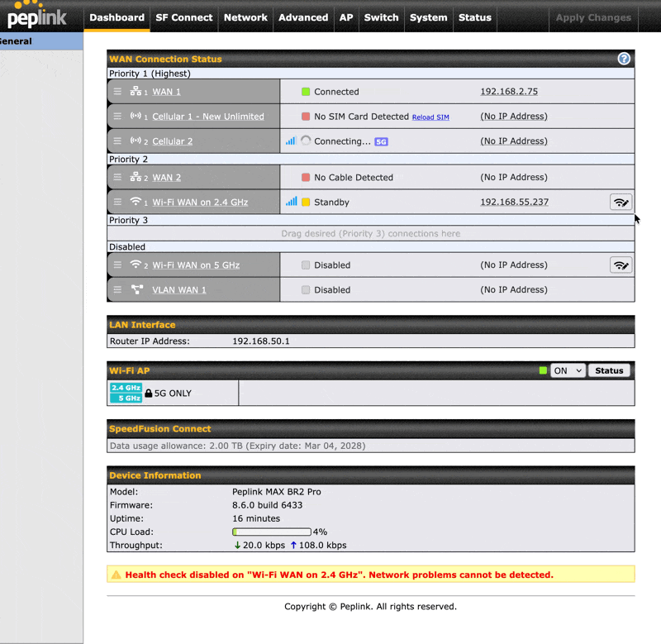Click Cellular 2 signal strength bars

[x=291, y=141]
